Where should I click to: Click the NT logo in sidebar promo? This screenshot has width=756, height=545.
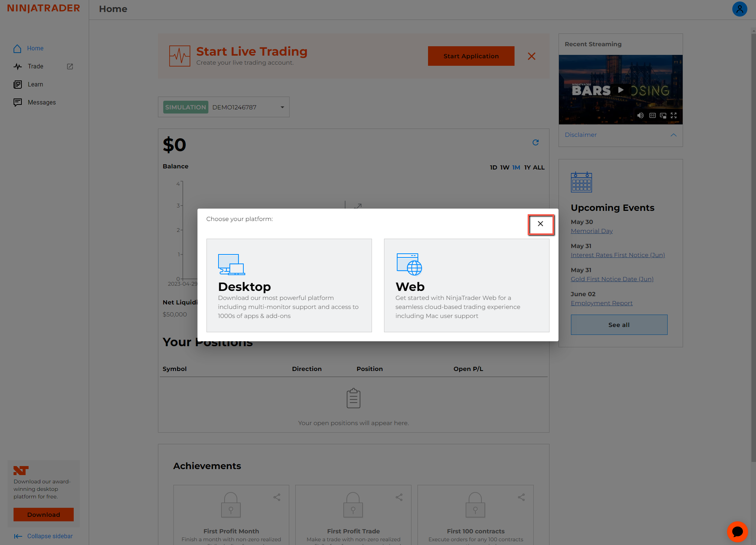(x=21, y=470)
